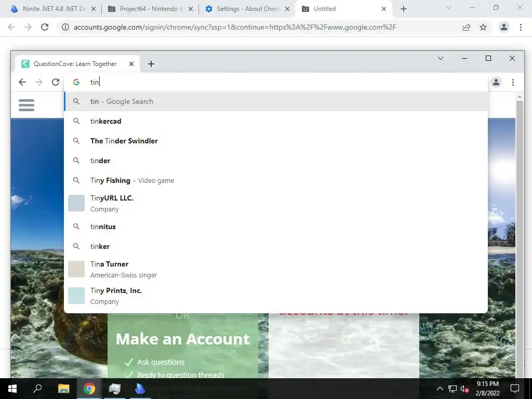Open the Settings - About Chrome tab
Screen dimensions: 532x399
[x=247, y=9]
